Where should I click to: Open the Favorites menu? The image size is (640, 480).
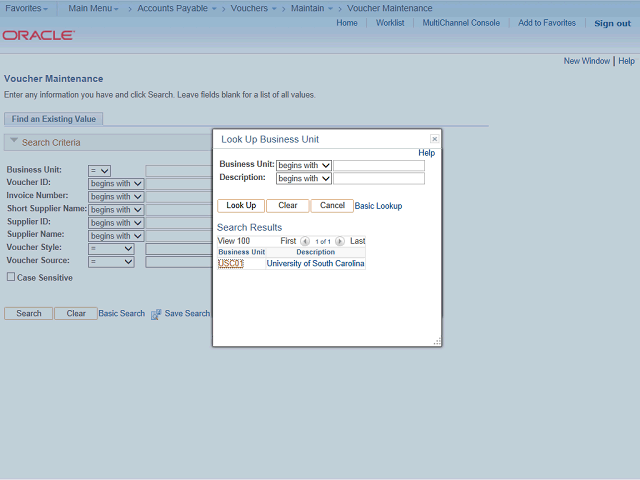pos(26,8)
